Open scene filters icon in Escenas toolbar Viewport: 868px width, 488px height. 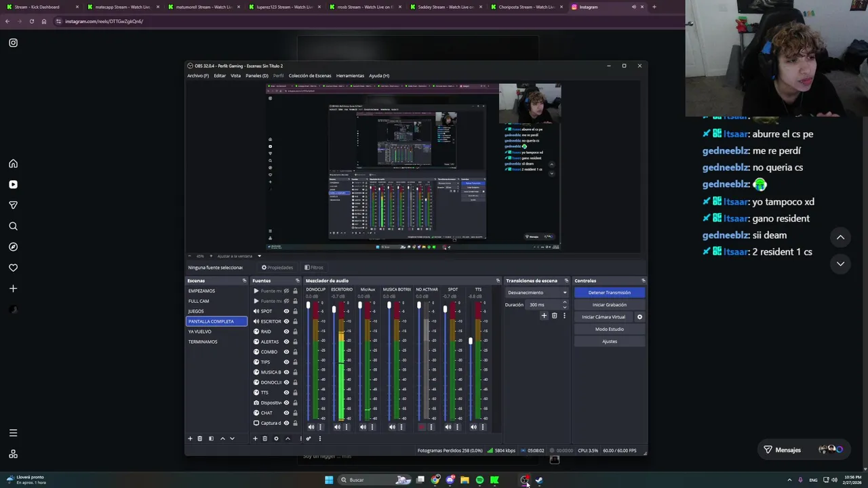tap(211, 439)
